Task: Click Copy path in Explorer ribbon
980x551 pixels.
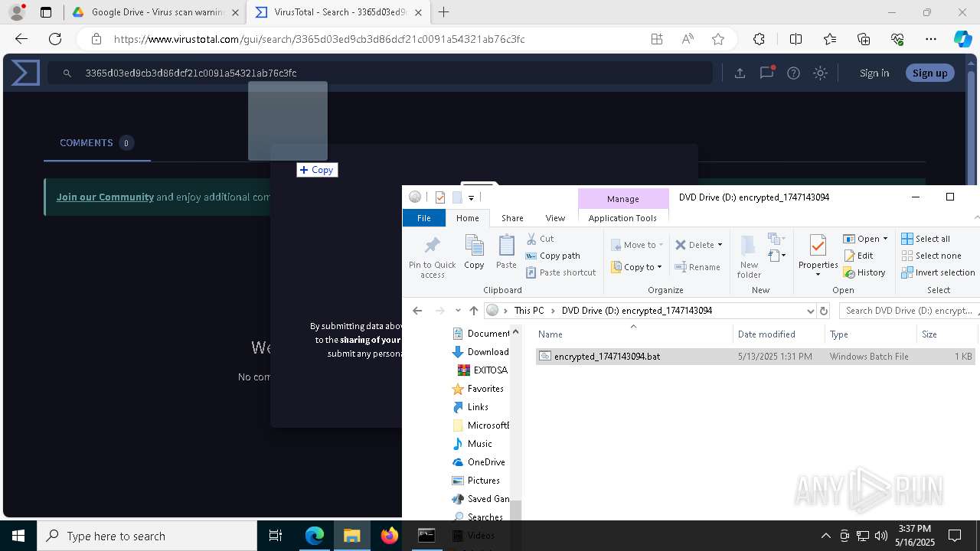Action: click(x=553, y=256)
